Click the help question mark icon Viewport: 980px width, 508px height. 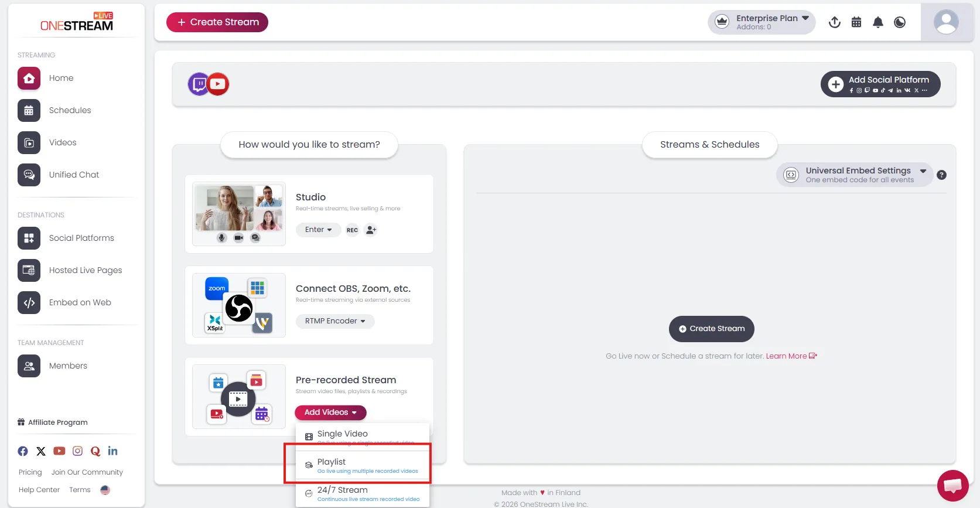click(941, 175)
